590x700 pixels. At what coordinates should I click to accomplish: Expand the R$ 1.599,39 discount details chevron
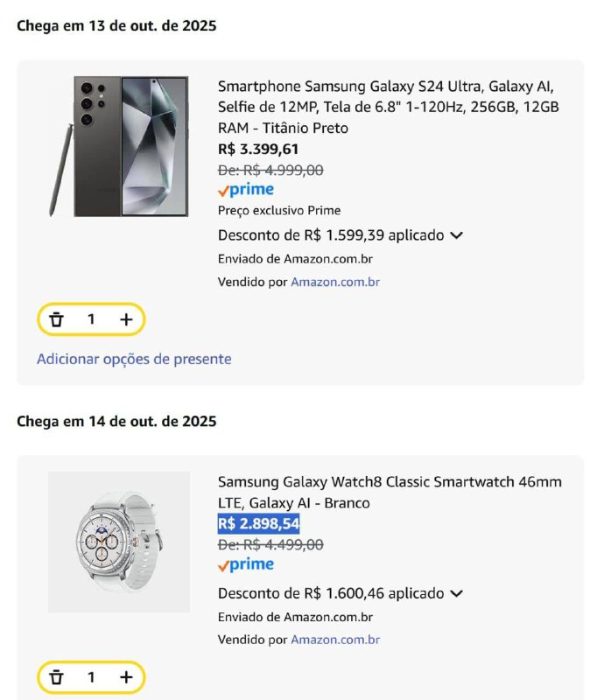pos(456,235)
